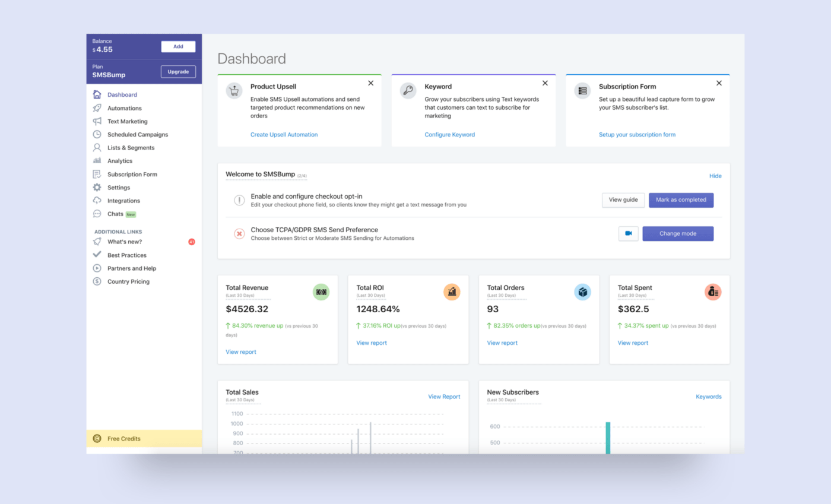
Task: Click the Best Practices checkmark icon
Action: coord(97,255)
